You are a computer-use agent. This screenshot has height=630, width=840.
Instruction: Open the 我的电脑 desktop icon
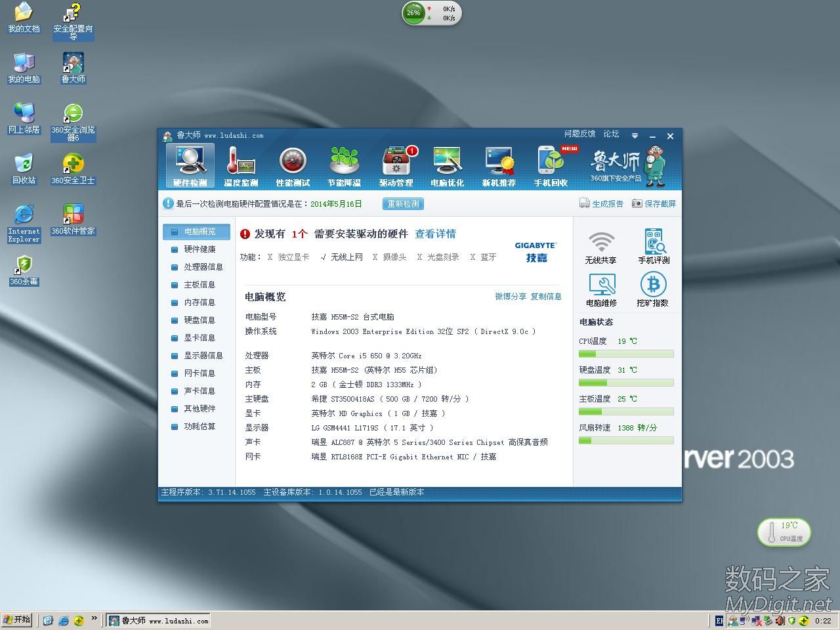point(24,68)
